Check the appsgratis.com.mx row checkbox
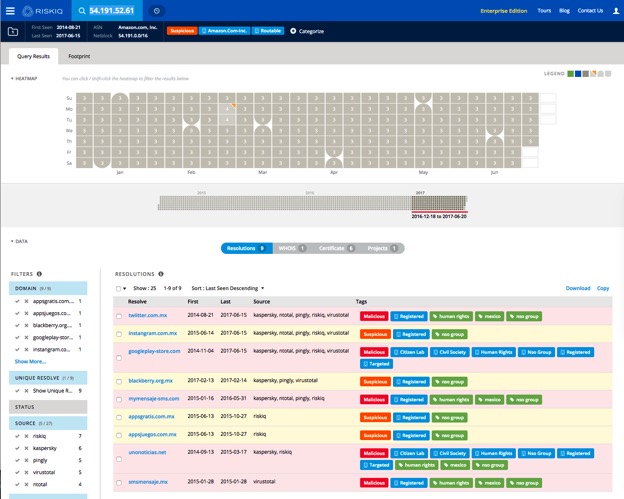Image resolution: width=624 pixels, height=499 pixels. point(119,417)
